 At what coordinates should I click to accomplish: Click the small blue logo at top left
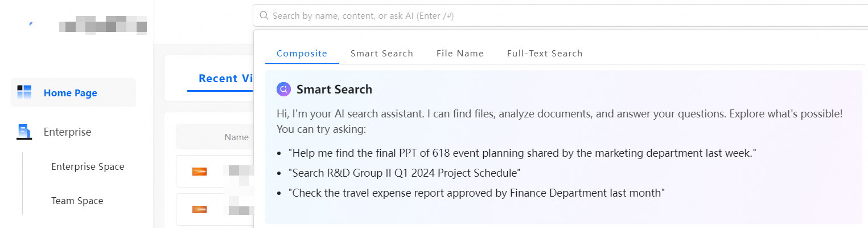coord(30,25)
